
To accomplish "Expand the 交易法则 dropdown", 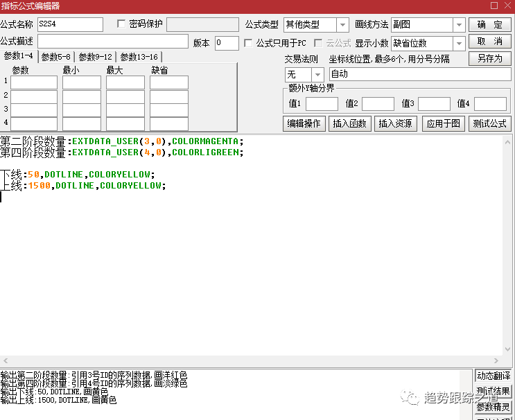I will point(318,74).
